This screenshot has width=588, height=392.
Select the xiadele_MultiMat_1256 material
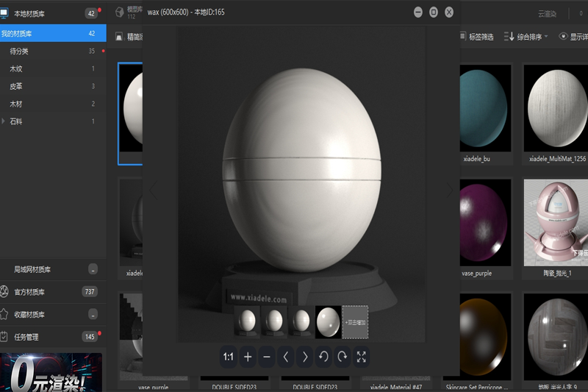tap(556, 108)
